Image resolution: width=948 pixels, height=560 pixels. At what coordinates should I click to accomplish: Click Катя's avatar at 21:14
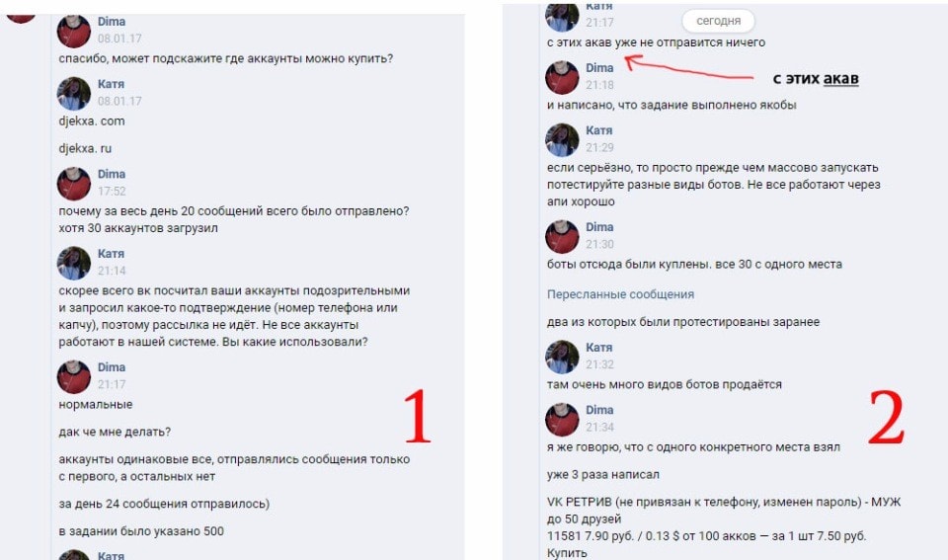pos(74,263)
